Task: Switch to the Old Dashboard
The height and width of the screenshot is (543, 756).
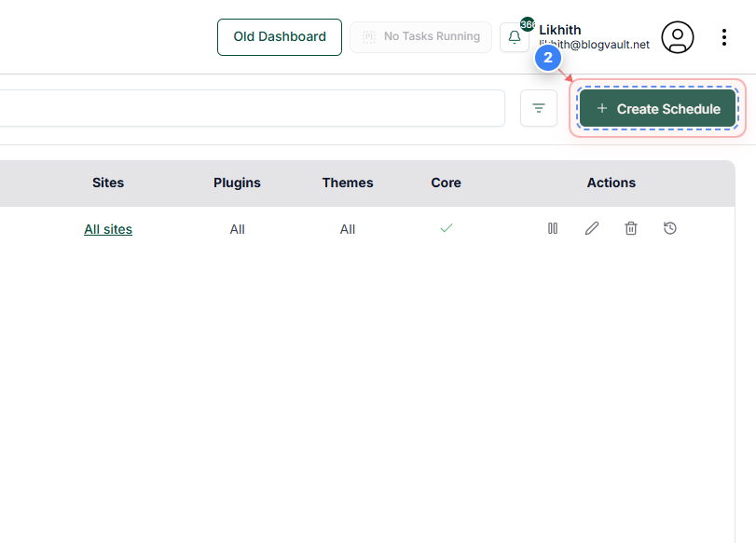Action: point(279,37)
